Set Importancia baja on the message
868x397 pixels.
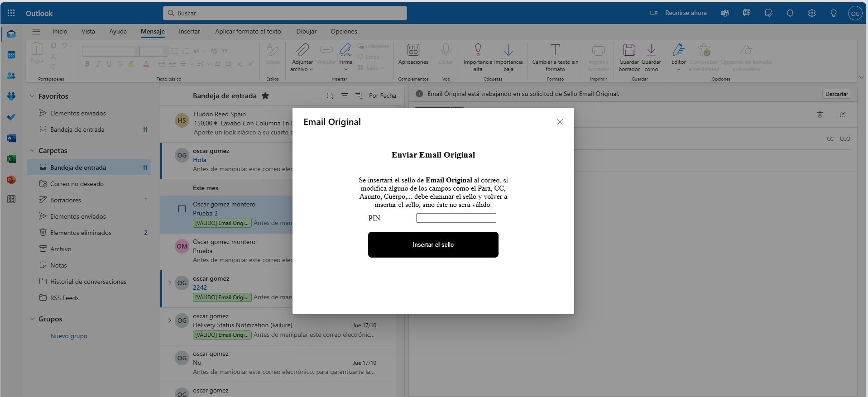click(508, 57)
